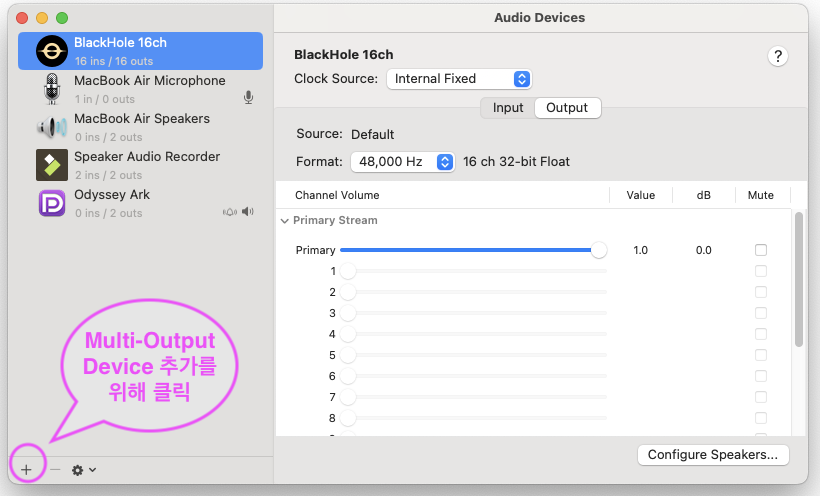Click the BlackHole 16ch device icon
Viewport: 820px width, 496px height.
point(52,51)
